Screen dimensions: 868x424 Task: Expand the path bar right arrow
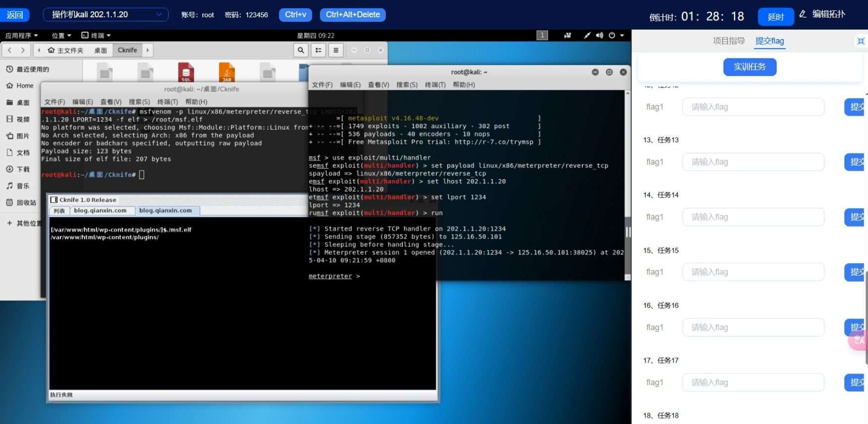(x=147, y=50)
